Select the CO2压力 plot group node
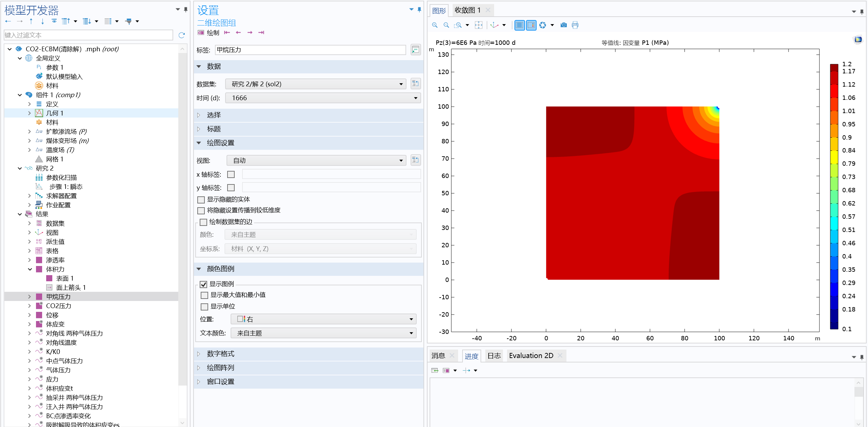868x427 pixels. pyautogui.click(x=59, y=306)
